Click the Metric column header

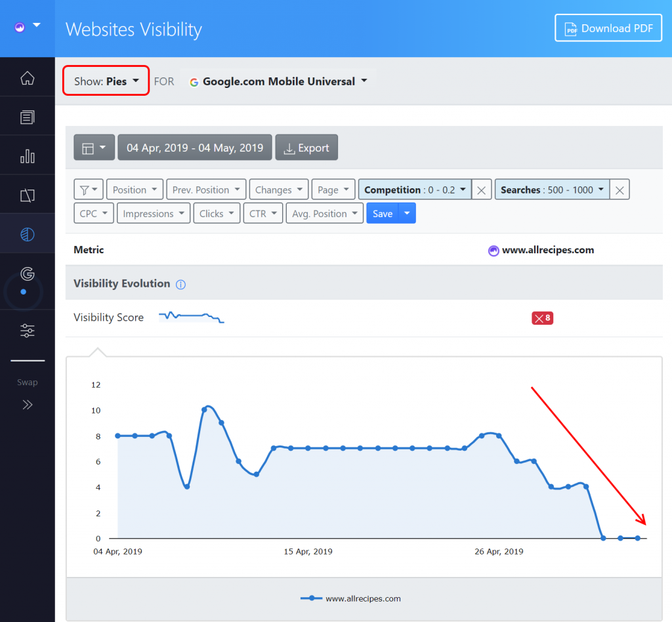[89, 250]
